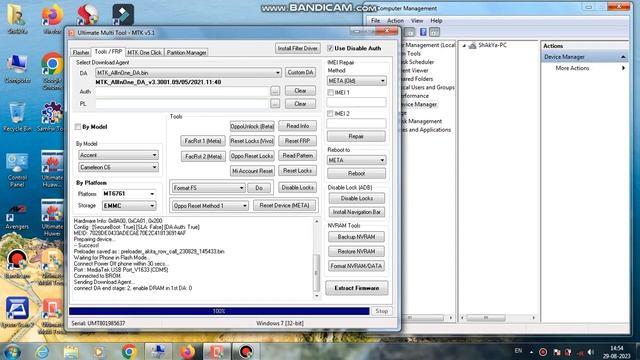Switch to Computer Management taskbar item
The height and width of the screenshot is (360, 640).
pyautogui.click(x=158, y=351)
